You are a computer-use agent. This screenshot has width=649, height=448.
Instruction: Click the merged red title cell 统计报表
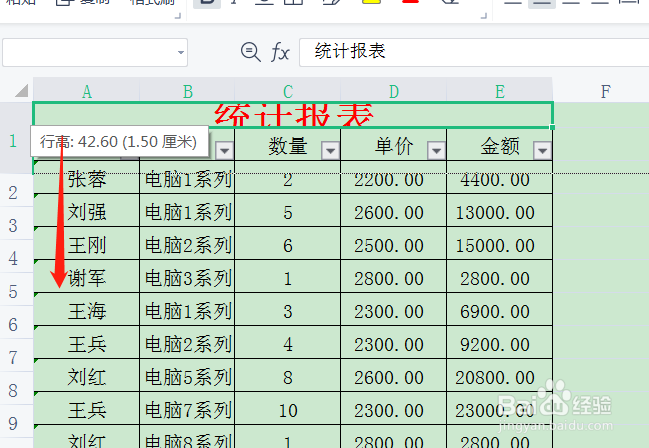[293, 115]
